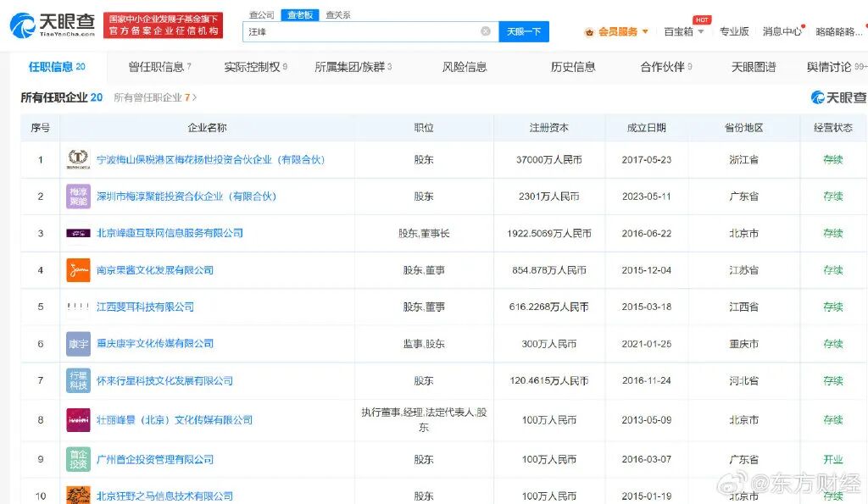Click the 所有任职企业 20 heading
The height and width of the screenshot is (504, 868).
click(x=61, y=97)
